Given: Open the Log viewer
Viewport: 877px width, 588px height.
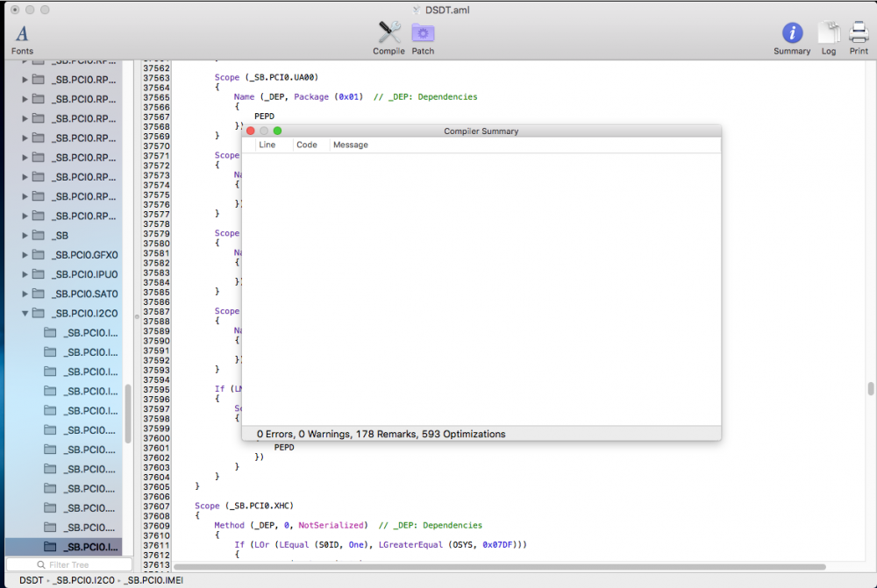Looking at the screenshot, I should [x=829, y=39].
